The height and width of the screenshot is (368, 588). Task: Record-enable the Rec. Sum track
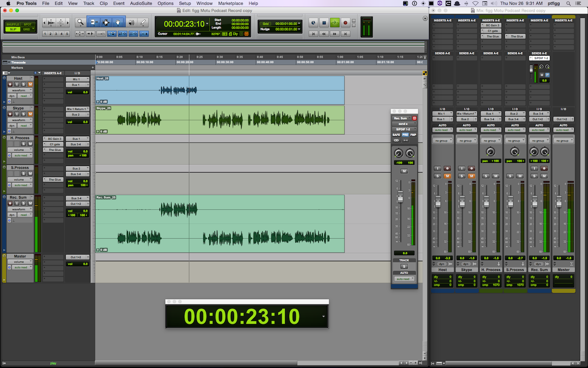tap(11, 203)
